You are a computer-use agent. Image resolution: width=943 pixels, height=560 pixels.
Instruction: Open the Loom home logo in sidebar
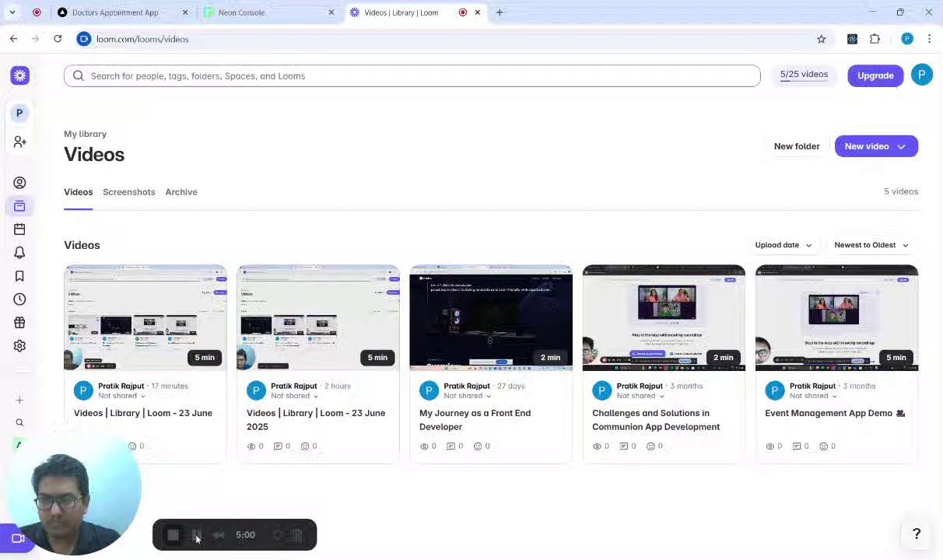(20, 75)
